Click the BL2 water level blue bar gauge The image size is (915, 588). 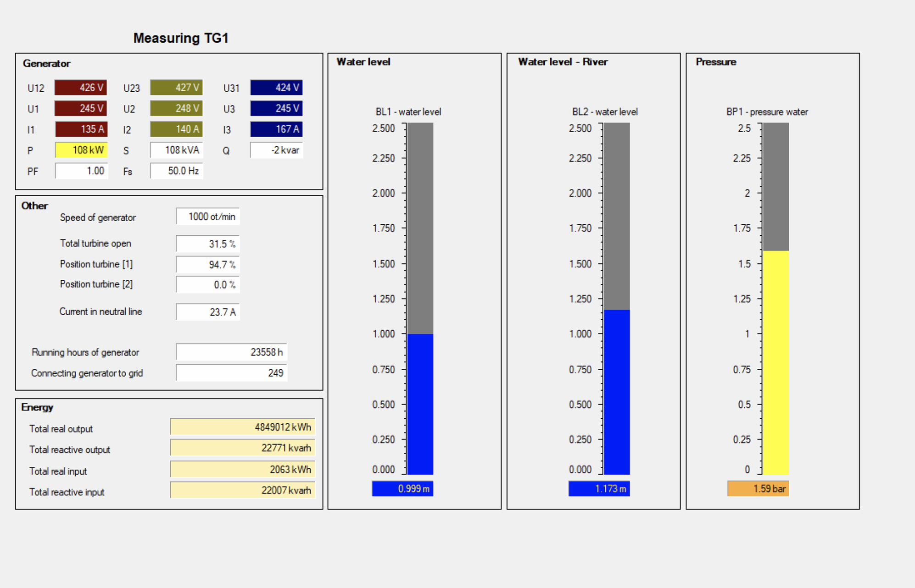(617, 299)
